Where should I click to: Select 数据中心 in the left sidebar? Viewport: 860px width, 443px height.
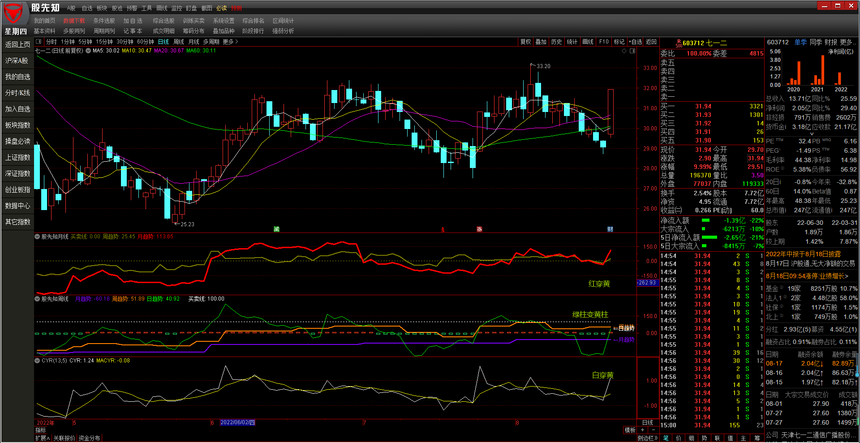pyautogui.click(x=18, y=206)
